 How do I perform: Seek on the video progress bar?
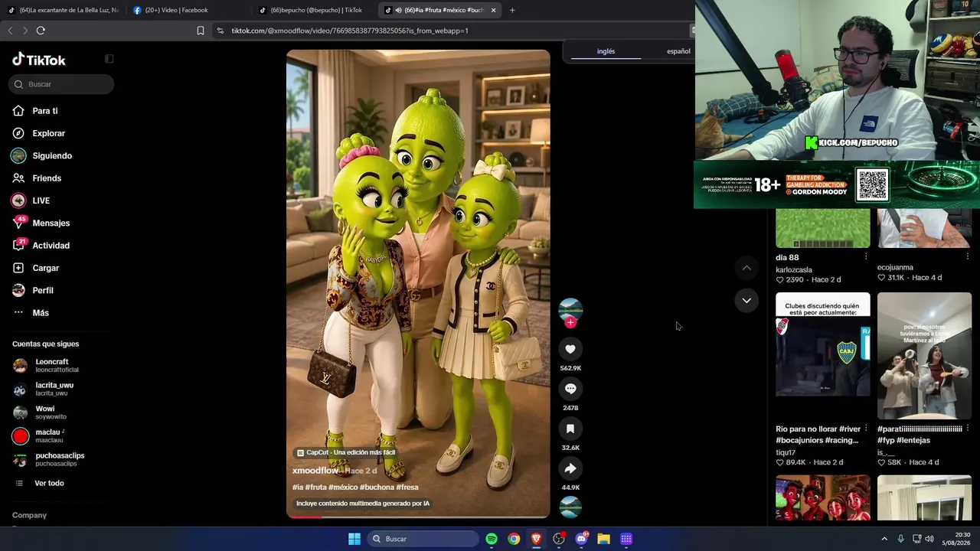tap(418, 517)
